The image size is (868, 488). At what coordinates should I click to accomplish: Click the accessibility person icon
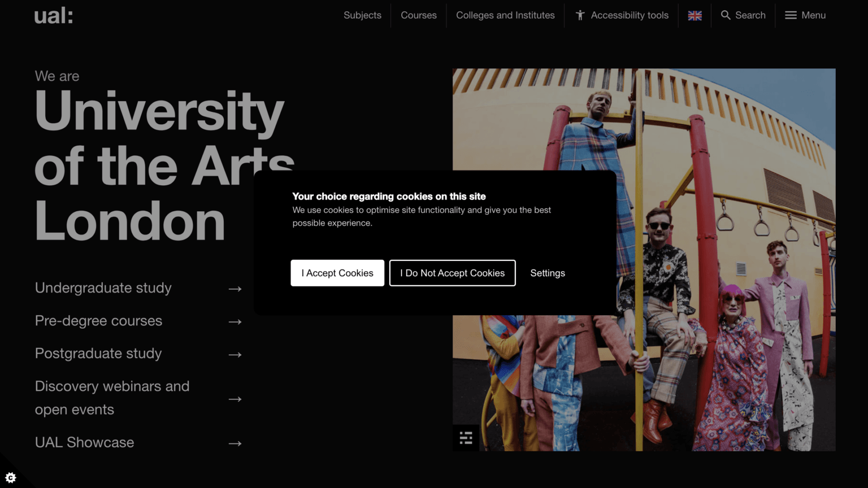pos(580,15)
